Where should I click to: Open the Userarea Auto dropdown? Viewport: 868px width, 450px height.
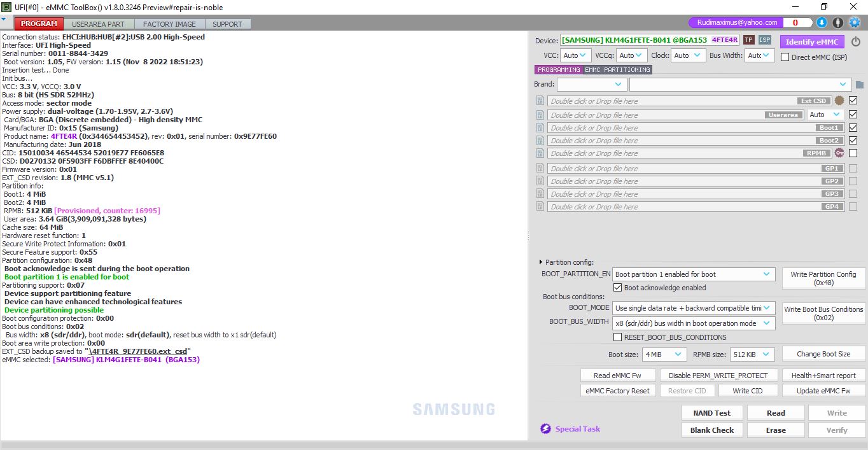point(825,115)
